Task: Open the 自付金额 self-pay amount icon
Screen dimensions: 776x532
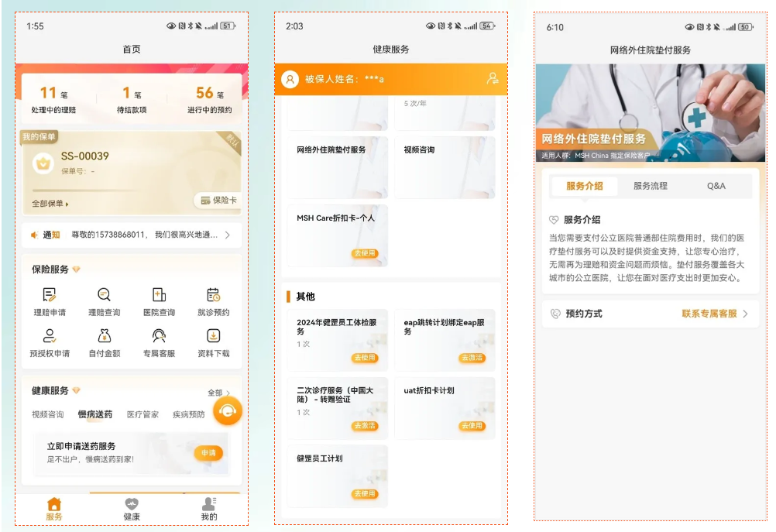Action: (104, 336)
